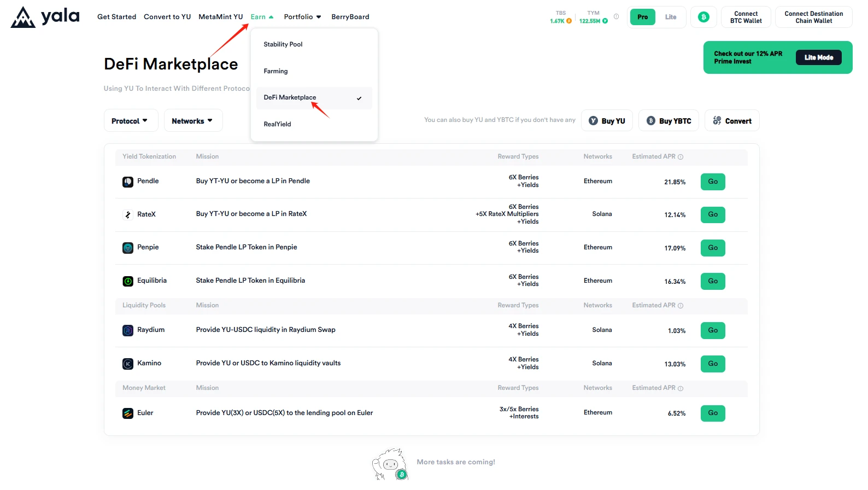The width and height of the screenshot is (868, 490).
Task: Click the 6.52% APR value for Euler
Action: (677, 413)
